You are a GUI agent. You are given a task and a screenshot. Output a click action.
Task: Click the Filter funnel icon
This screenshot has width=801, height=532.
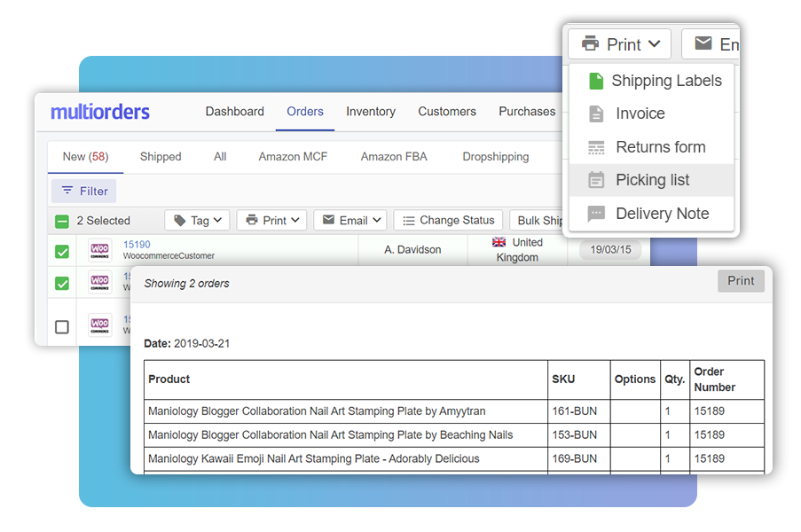coord(67,191)
